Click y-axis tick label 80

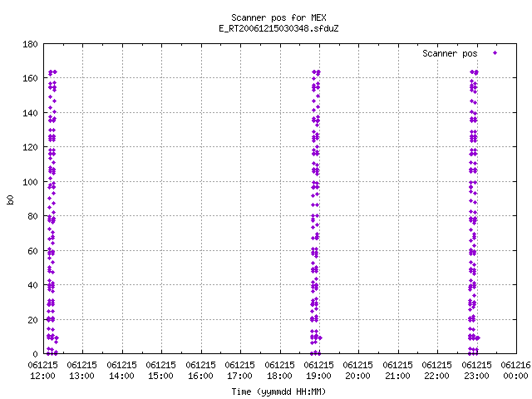click(32, 216)
